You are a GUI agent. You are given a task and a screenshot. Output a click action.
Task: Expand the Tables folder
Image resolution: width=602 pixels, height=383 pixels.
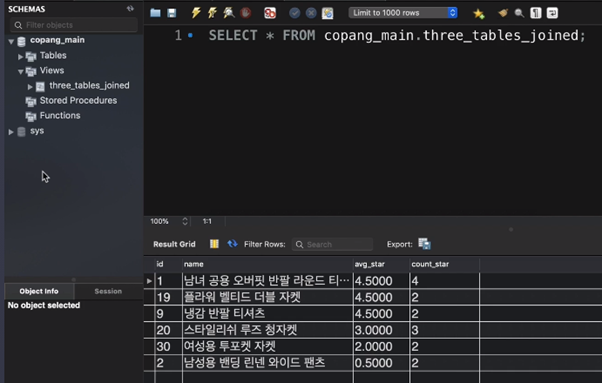point(20,56)
